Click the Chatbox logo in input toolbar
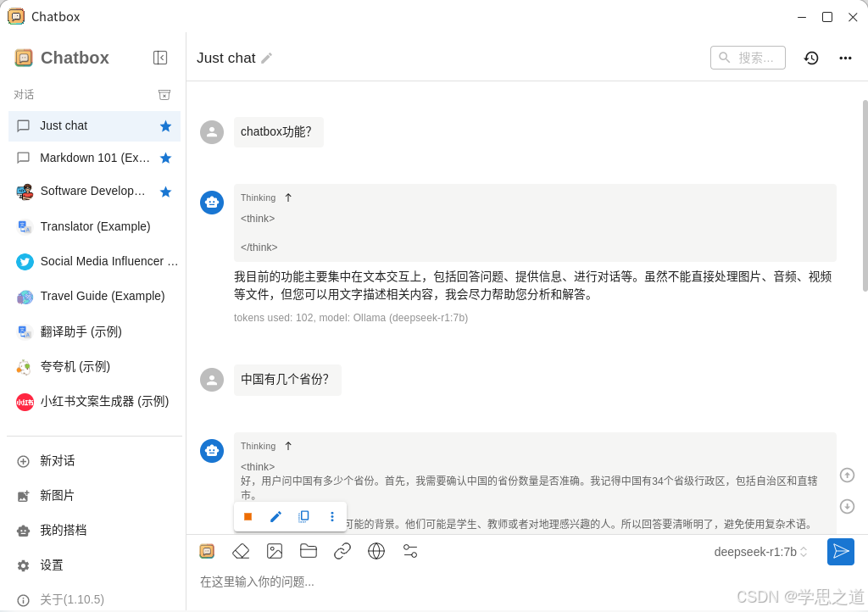 (207, 551)
